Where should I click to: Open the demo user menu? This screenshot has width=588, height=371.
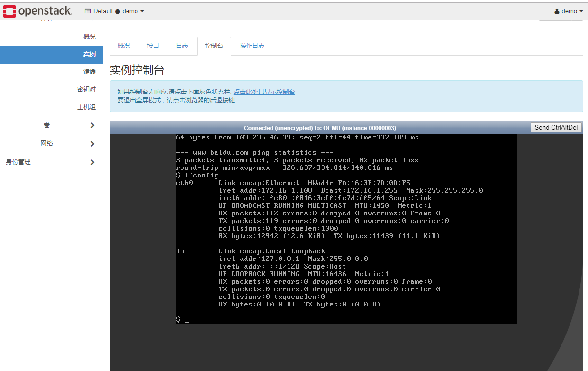tap(569, 11)
